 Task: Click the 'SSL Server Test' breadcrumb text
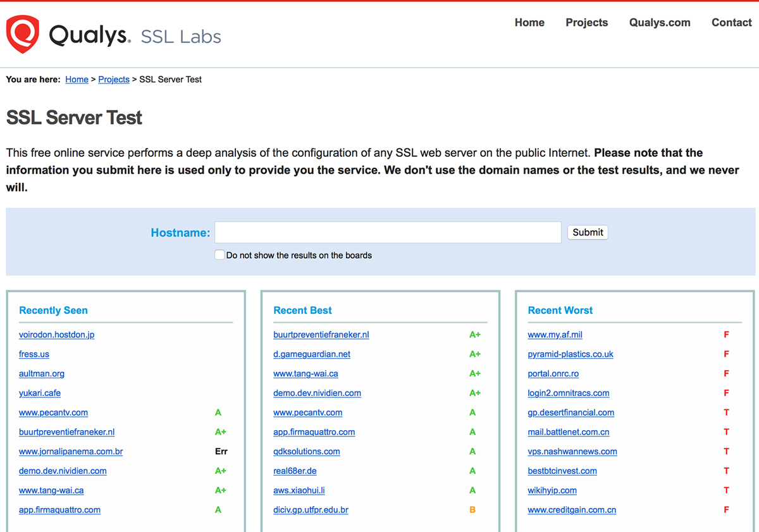click(x=171, y=80)
